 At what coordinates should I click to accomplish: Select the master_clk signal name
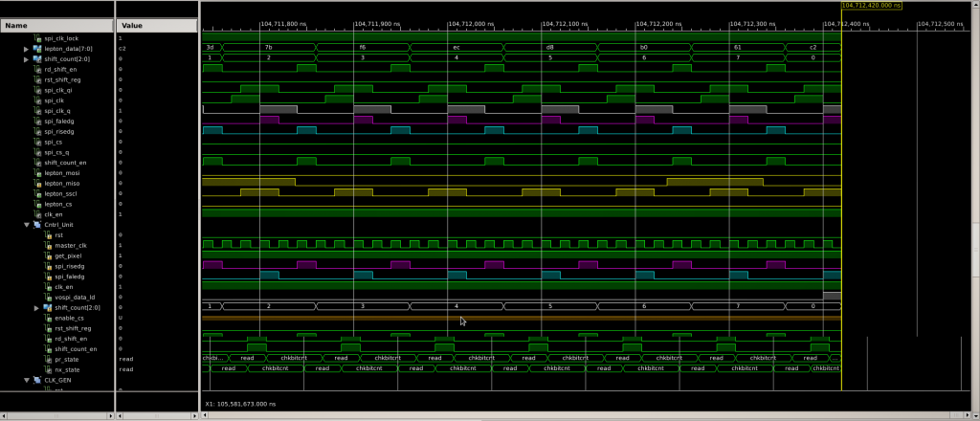pyautogui.click(x=71, y=246)
